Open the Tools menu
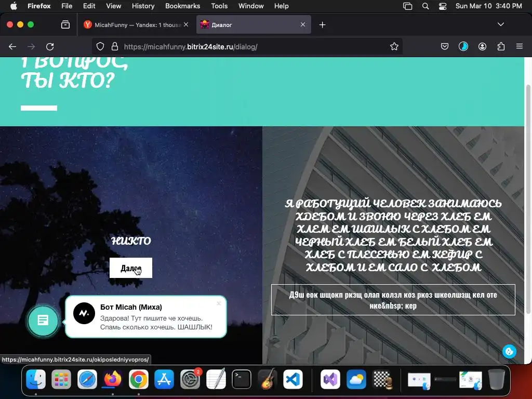This screenshot has width=532, height=399. 219,6
